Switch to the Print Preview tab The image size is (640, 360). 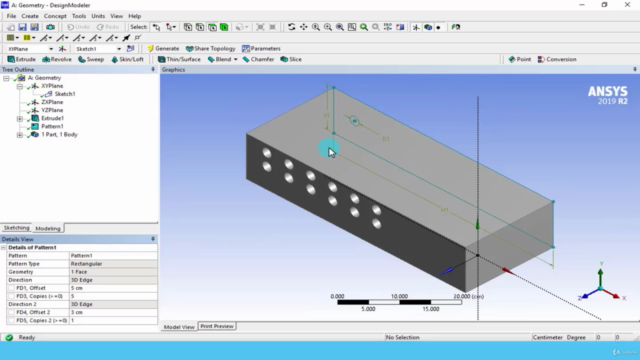click(217, 326)
